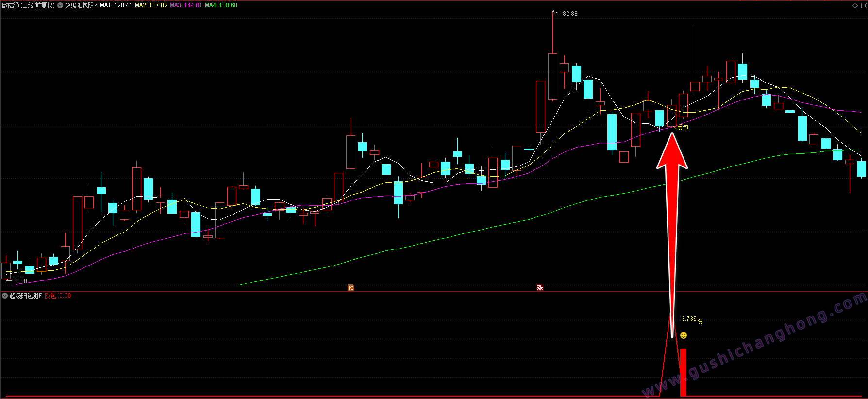Click the 3.736% label in sub-panel
Viewport: 868px width, 399px height.
point(692,319)
